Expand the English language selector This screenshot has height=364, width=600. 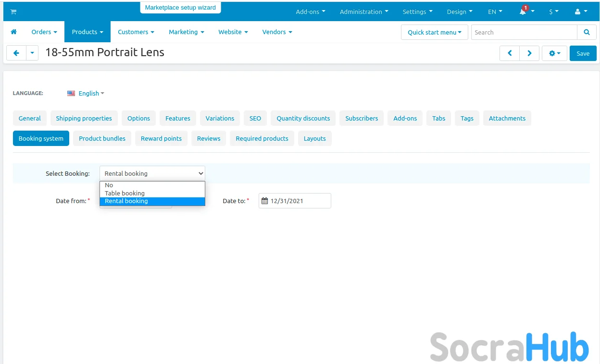click(86, 93)
